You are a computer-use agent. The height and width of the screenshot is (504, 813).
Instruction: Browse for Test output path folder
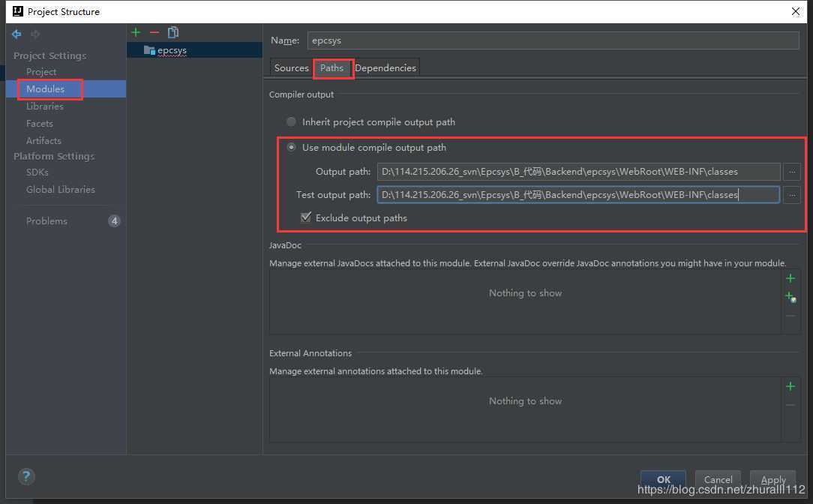pos(792,195)
